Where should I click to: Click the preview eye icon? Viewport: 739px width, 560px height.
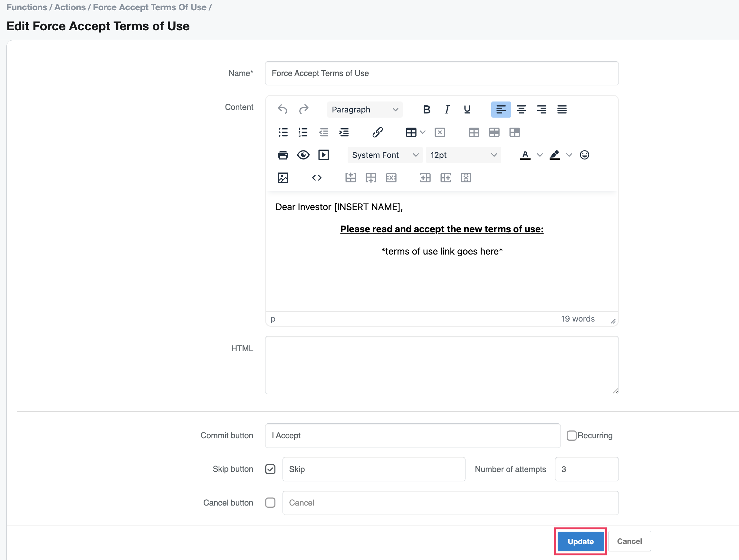(x=303, y=155)
